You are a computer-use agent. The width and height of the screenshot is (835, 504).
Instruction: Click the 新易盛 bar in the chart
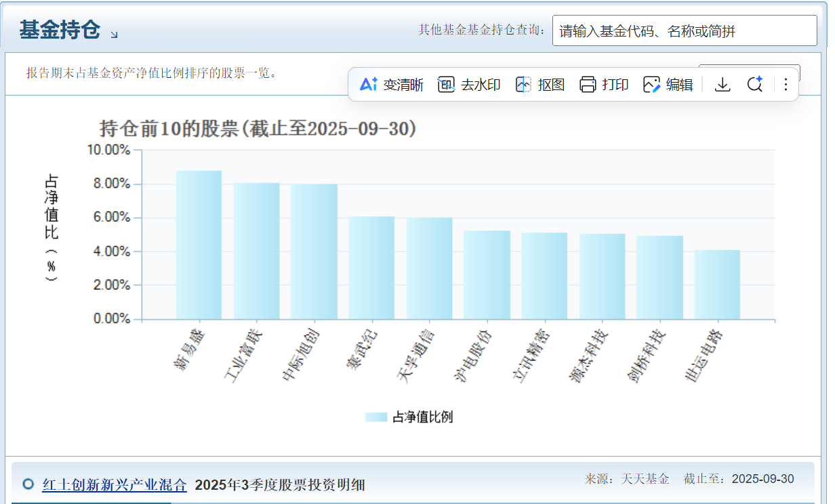(199, 245)
